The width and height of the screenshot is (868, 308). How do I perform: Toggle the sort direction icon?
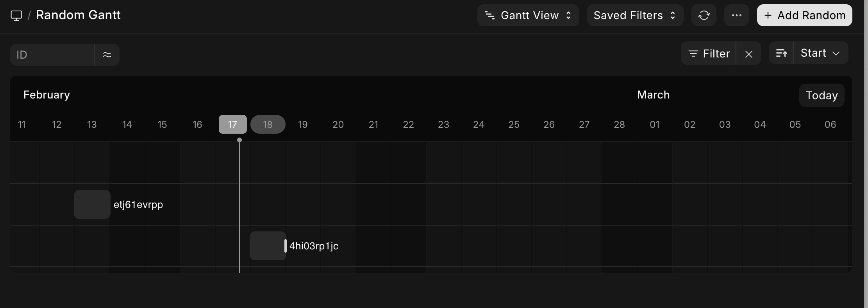pyautogui.click(x=781, y=53)
